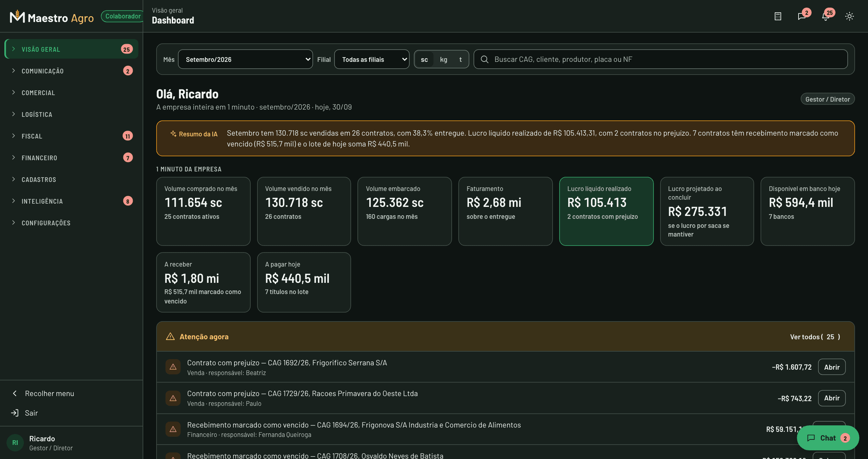Open the calculator icon in header
The width and height of the screenshot is (868, 459).
coord(778,16)
